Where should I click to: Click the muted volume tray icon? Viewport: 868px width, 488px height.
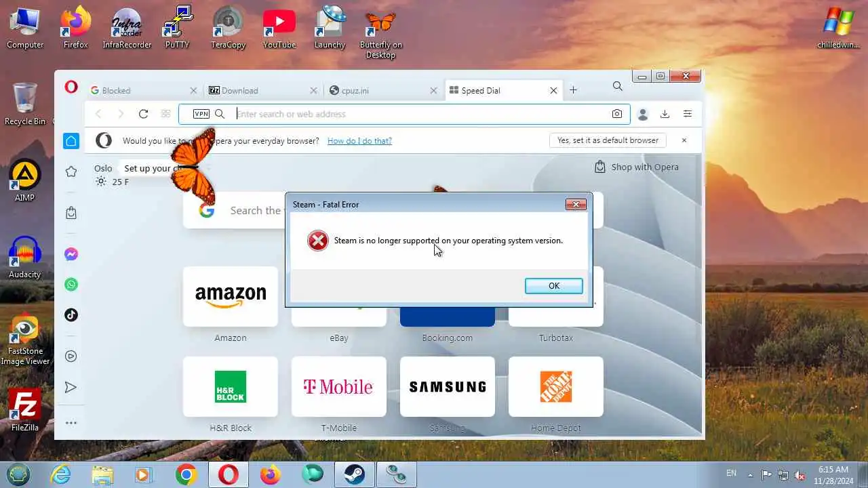click(800, 475)
